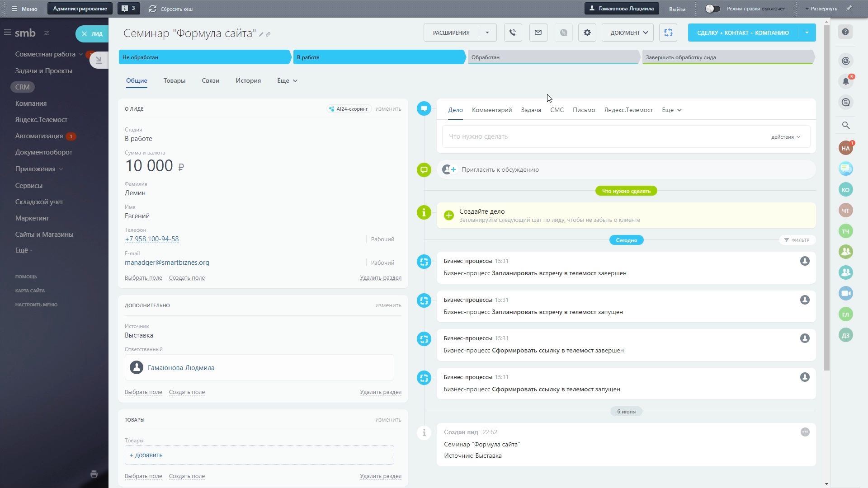Click the green plus Создайте дело icon
This screenshot has height=488, width=868.
[448, 216]
